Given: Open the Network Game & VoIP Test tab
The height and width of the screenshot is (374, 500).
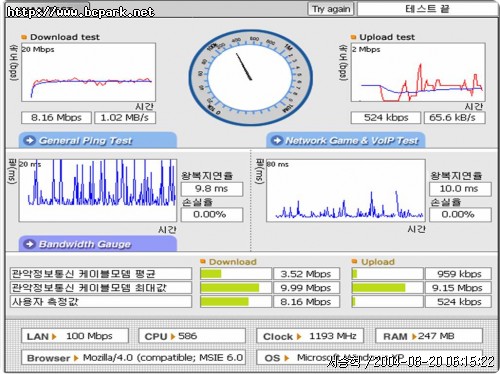Looking at the screenshot, I should [x=346, y=140].
